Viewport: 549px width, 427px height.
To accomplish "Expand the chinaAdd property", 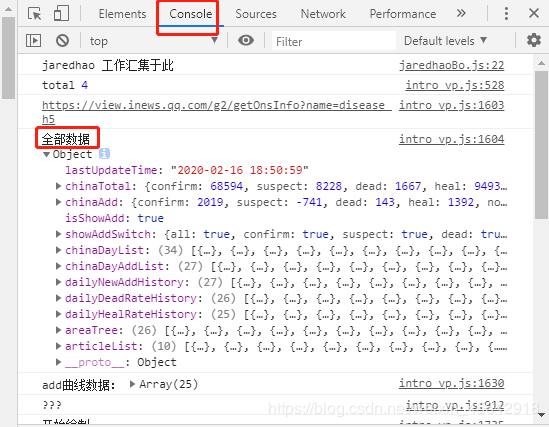I will [58, 202].
